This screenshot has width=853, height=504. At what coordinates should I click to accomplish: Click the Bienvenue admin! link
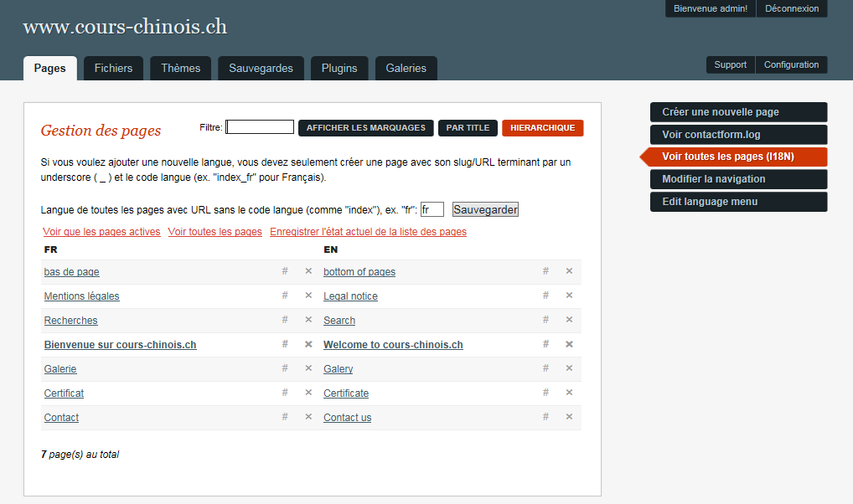(711, 8)
